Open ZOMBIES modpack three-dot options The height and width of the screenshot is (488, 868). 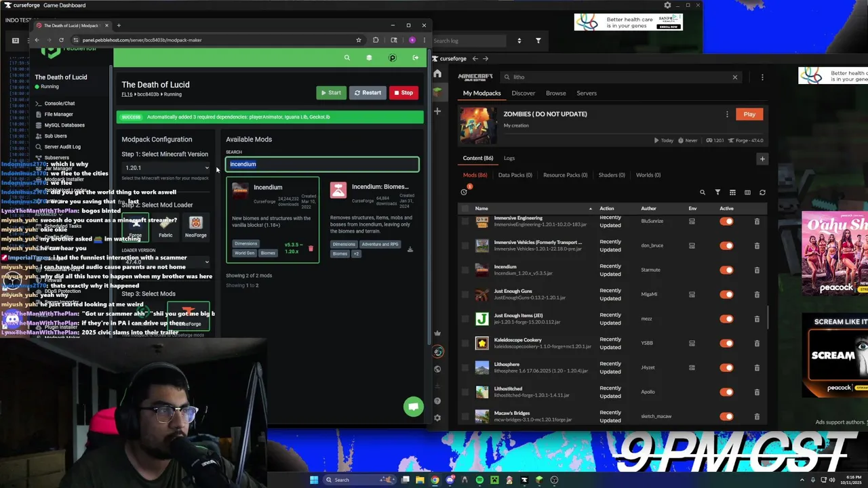tap(727, 115)
